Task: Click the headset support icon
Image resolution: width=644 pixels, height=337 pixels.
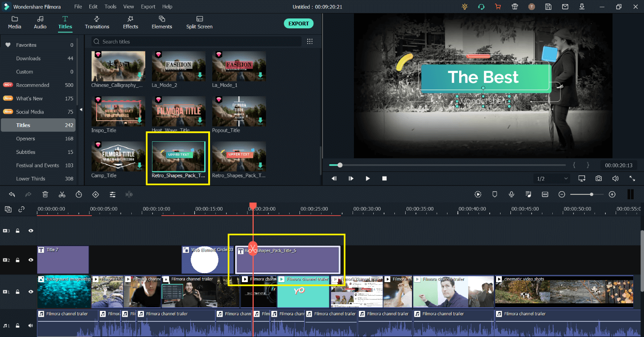Action: (x=481, y=7)
